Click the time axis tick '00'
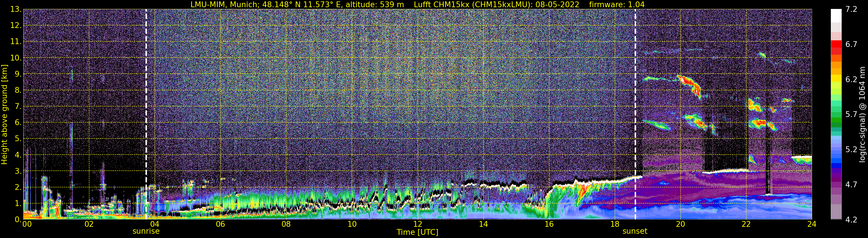This screenshot has height=238, width=868. point(27,224)
